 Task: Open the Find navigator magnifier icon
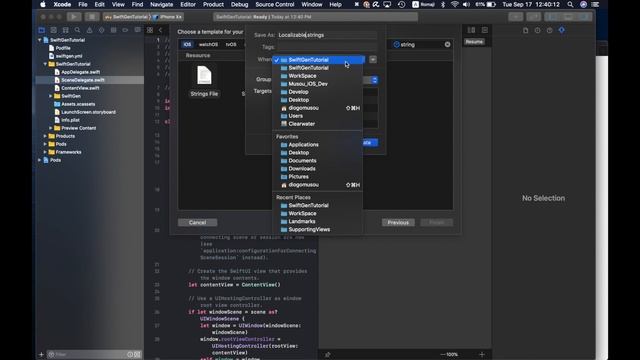pos(77,30)
